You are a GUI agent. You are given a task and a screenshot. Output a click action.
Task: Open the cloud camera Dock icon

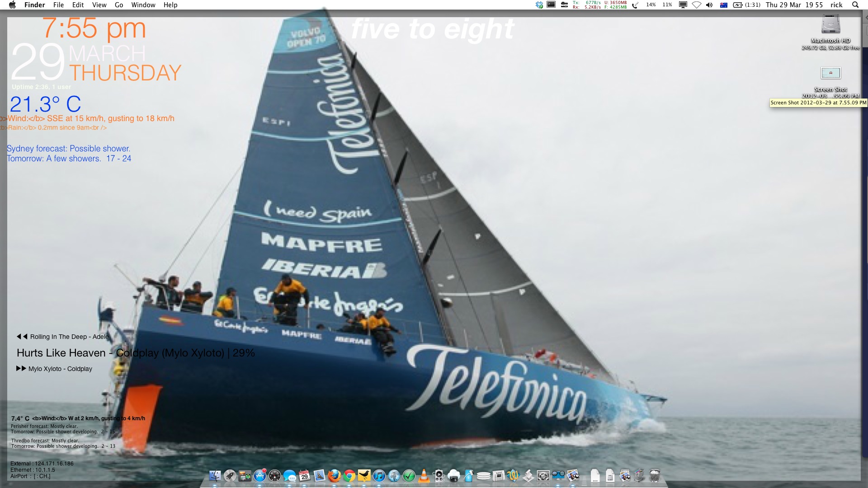point(454,475)
